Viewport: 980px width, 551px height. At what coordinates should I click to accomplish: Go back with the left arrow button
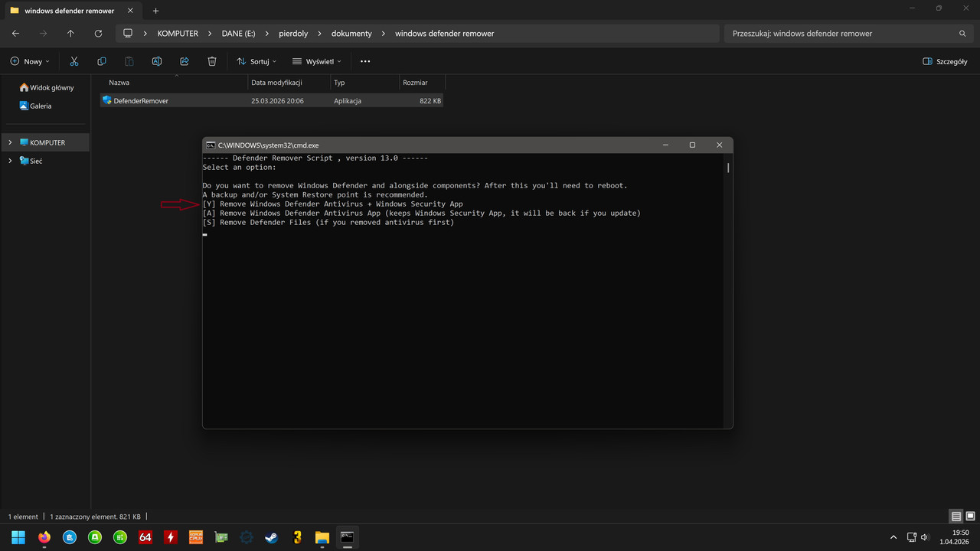(x=15, y=34)
